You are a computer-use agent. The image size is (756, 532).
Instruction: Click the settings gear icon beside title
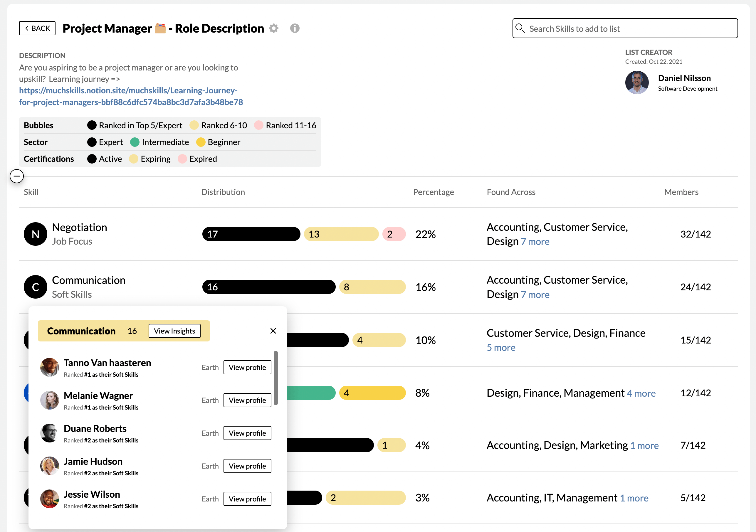coord(274,28)
